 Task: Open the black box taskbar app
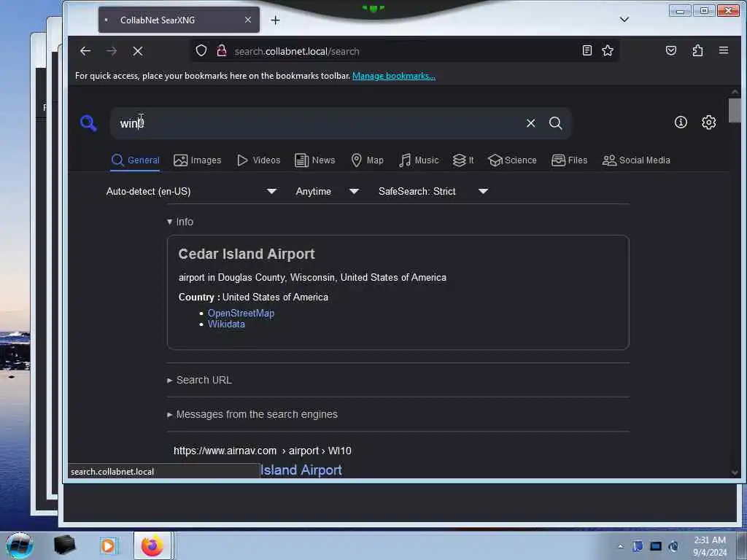pyautogui.click(x=64, y=545)
